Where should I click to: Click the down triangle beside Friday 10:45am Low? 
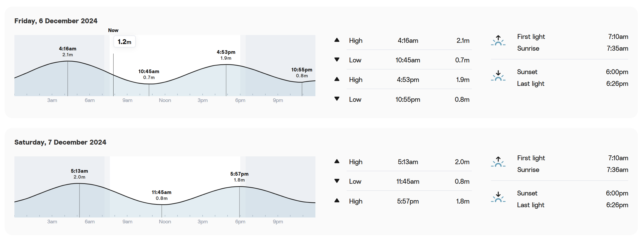coord(337,60)
